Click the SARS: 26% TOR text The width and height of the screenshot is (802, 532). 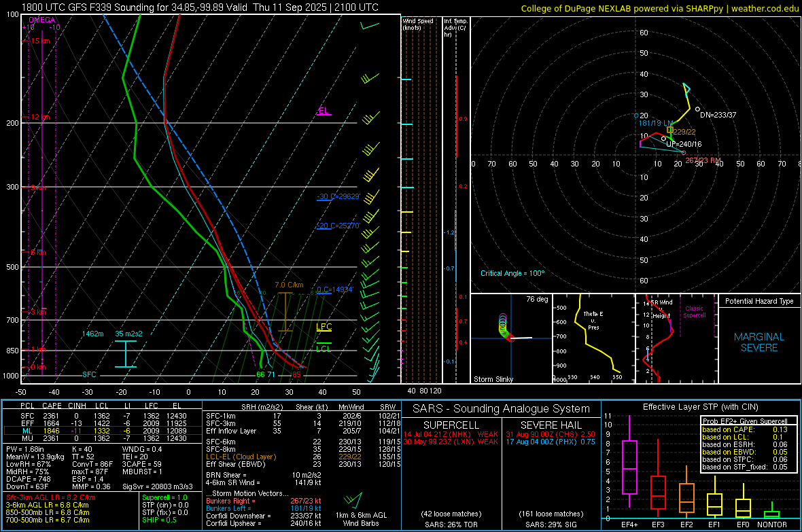pos(451,525)
